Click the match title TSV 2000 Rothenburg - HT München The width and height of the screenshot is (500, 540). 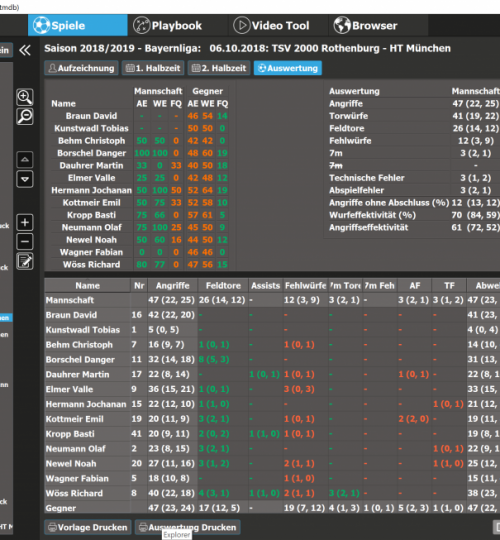click(361, 48)
